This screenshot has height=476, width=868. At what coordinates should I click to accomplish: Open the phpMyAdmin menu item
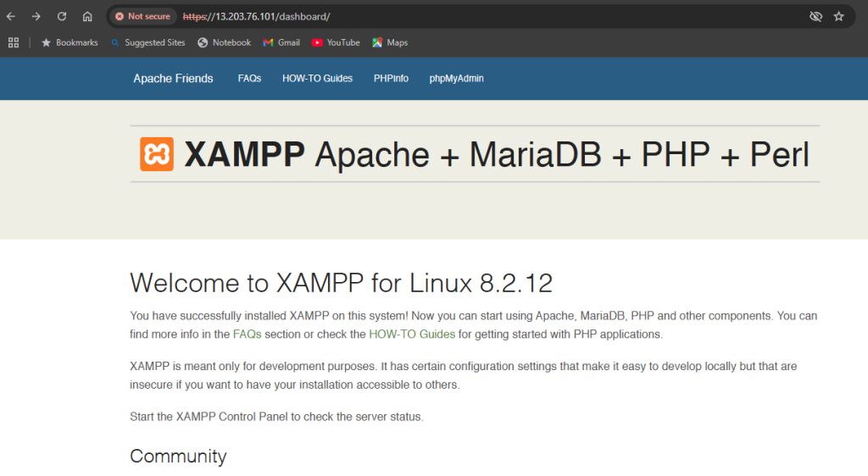point(456,79)
